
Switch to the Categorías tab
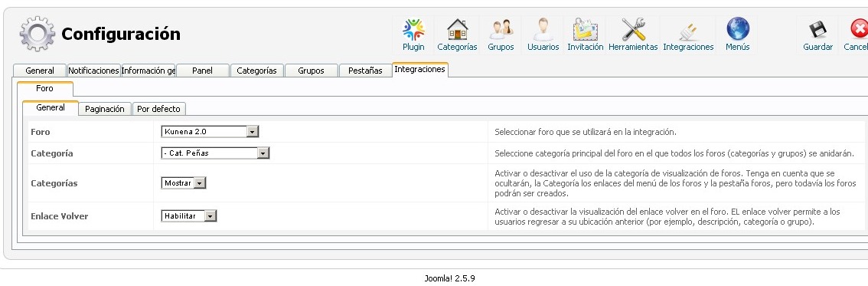[x=257, y=71]
